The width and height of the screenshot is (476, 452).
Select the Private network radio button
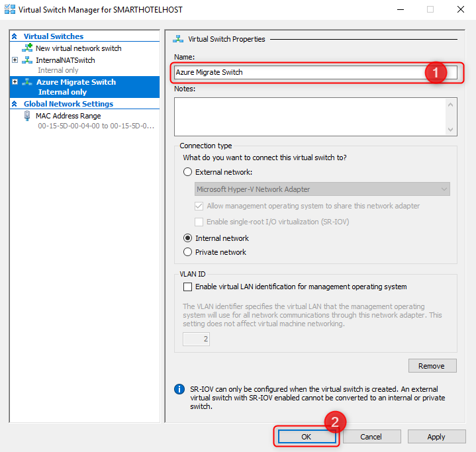click(187, 252)
